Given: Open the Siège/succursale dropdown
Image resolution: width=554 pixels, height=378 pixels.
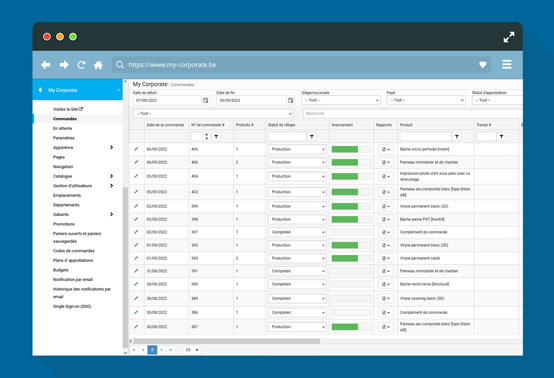Looking at the screenshot, I should pyautogui.click(x=341, y=100).
